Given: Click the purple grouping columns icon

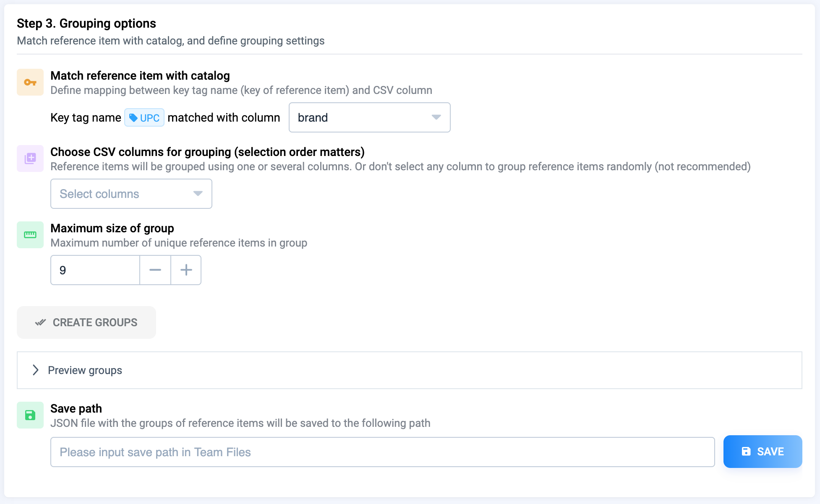Looking at the screenshot, I should click(x=30, y=158).
